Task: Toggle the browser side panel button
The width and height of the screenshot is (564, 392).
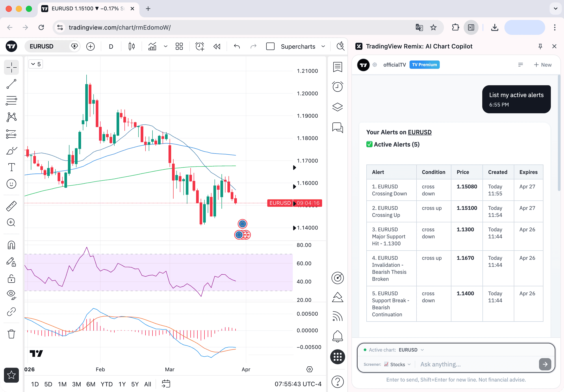Action: [471, 28]
